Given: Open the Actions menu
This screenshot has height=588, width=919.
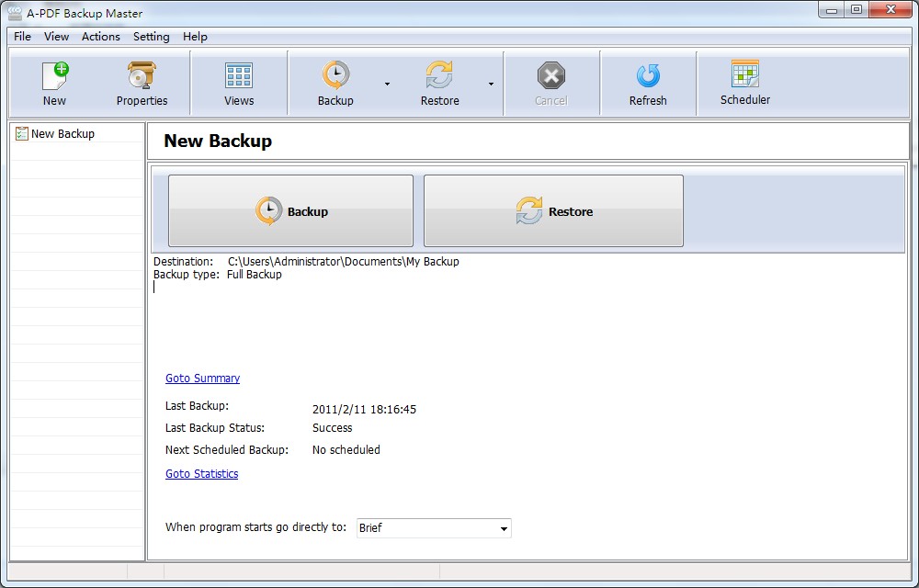Looking at the screenshot, I should coord(100,37).
